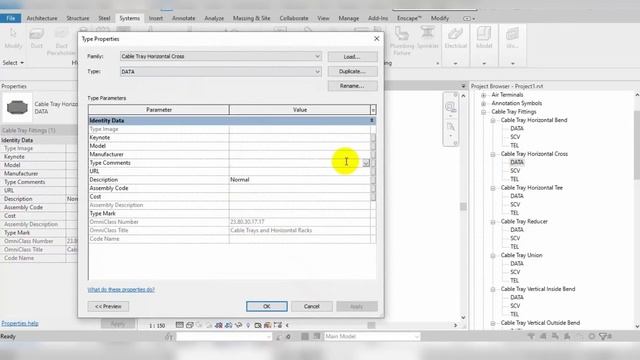Screen dimensions: 640x360
Task: Open the Insert ribbon tab
Action: [x=156, y=18]
